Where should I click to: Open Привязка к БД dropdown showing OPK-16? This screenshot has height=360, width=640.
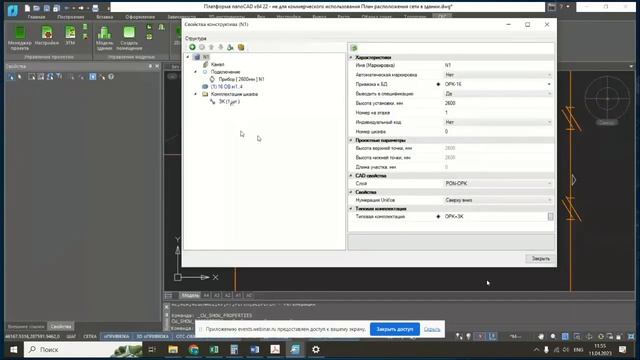click(x=498, y=84)
